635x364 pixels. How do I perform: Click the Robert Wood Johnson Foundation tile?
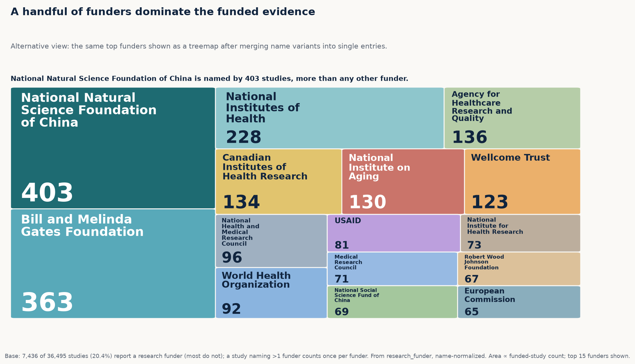click(519, 269)
